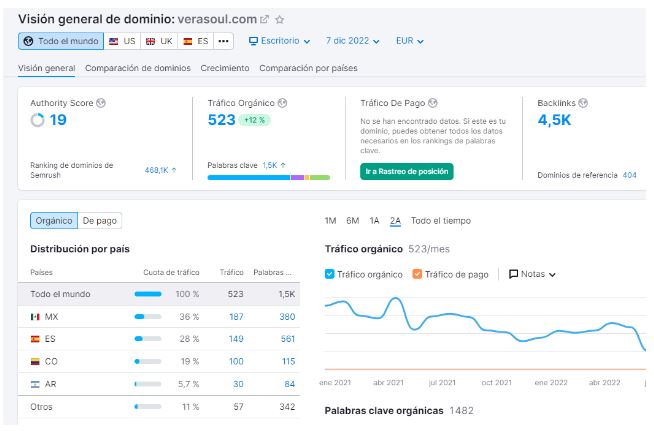
Task: Open 7 dic 2022 date dropdown
Action: (352, 41)
